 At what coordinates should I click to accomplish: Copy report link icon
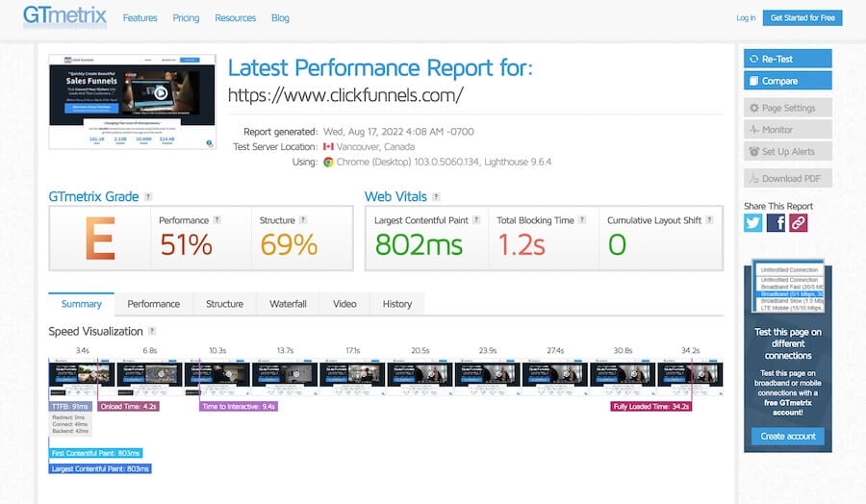(798, 222)
